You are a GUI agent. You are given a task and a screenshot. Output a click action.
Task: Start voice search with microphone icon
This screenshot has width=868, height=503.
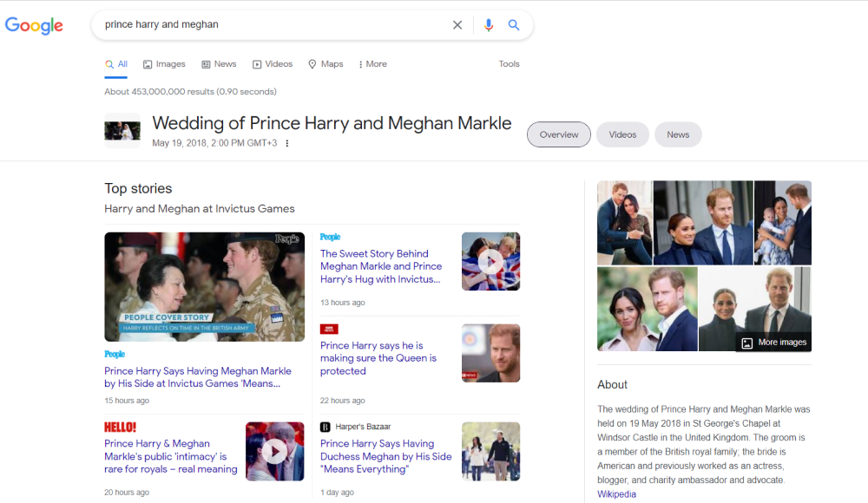coord(488,25)
